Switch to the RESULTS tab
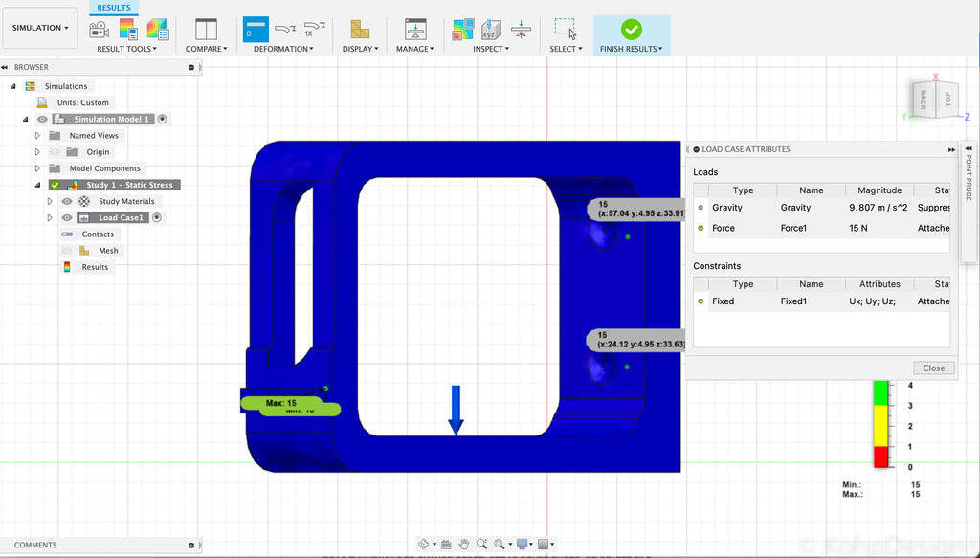The height and width of the screenshot is (558, 980). [113, 8]
